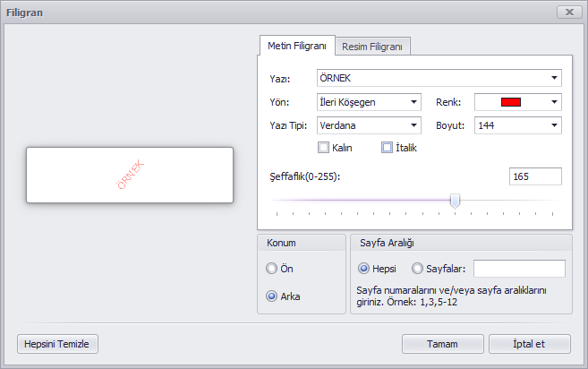Click the Sayfalar page numbers field
The width and height of the screenshot is (588, 369).
point(519,269)
